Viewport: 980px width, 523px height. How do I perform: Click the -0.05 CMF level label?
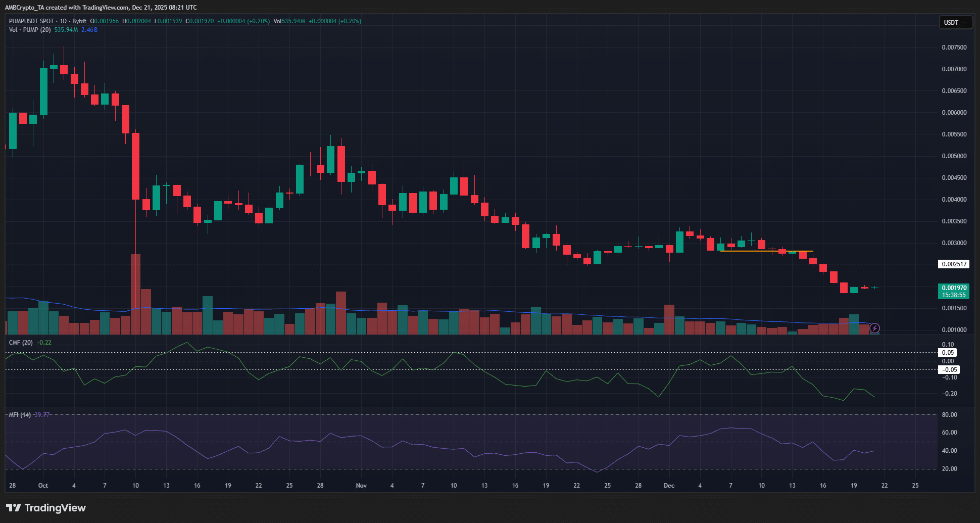(x=949, y=370)
